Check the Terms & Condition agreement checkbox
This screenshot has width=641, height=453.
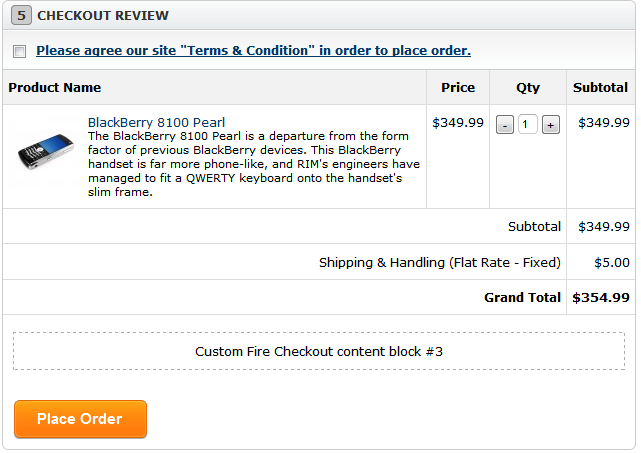click(20, 51)
